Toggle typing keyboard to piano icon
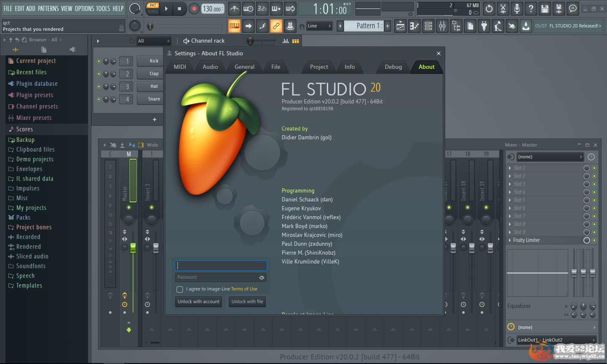Screen dimensions: 607x364 [x=234, y=26]
